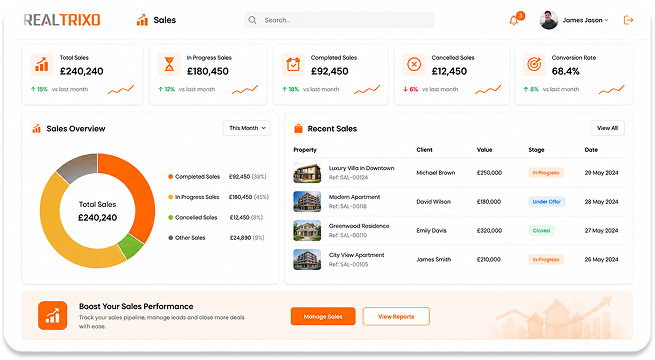Viewport: 655px width, 360px height.
Task: Click the green Cancelled Sales donut segment
Action: click(x=131, y=246)
